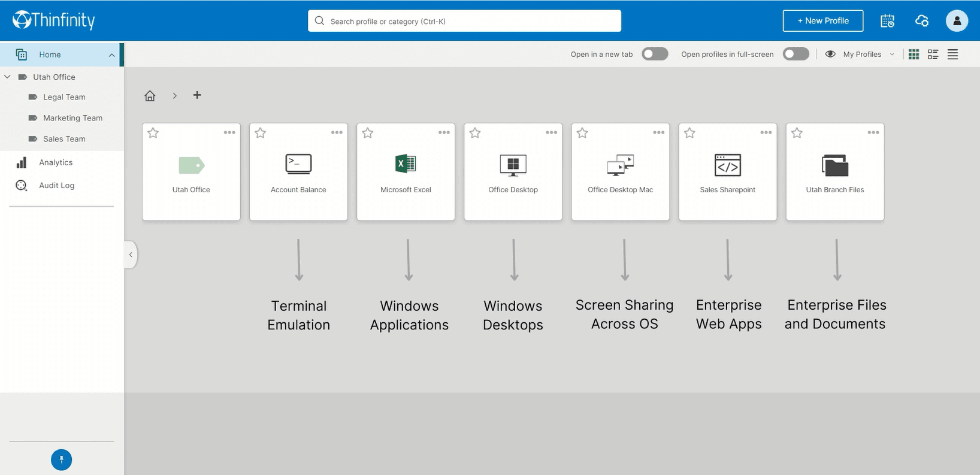Favorite the Office Desktop Mac card star
Image resolution: width=980 pixels, height=475 pixels.
coord(582,133)
